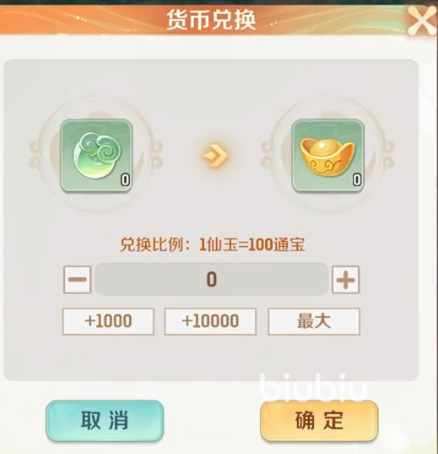Decrease the exchange amount with the minus button
438x454 pixels.
coord(77,280)
